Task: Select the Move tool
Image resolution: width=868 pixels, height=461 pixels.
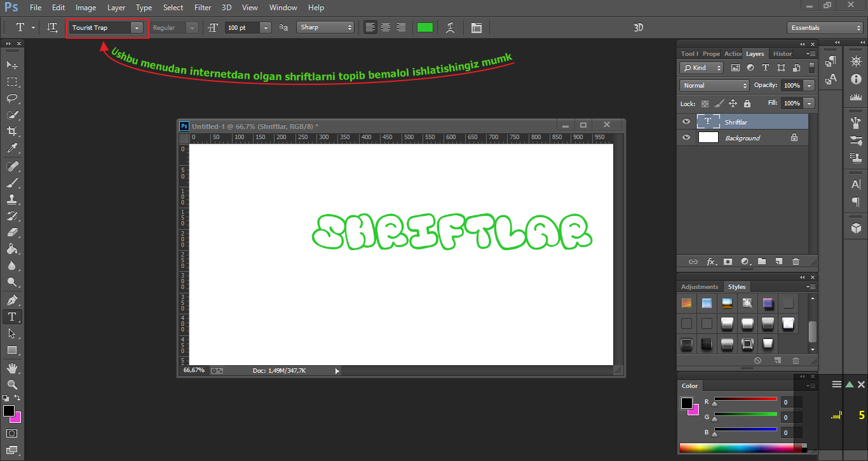Action: 12,65
